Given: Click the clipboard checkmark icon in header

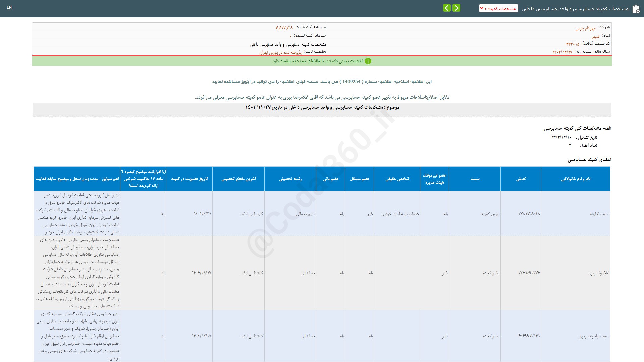Looking at the screenshot, I should point(636,9).
